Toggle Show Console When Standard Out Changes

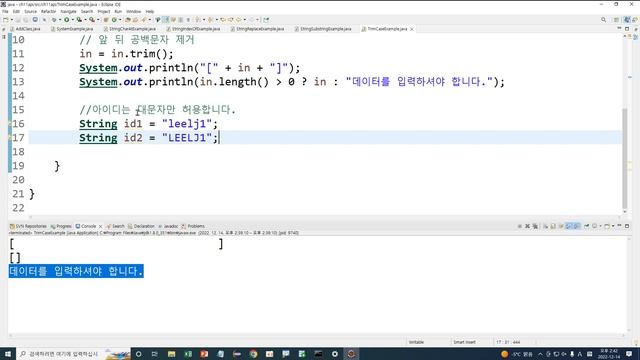[569, 226]
